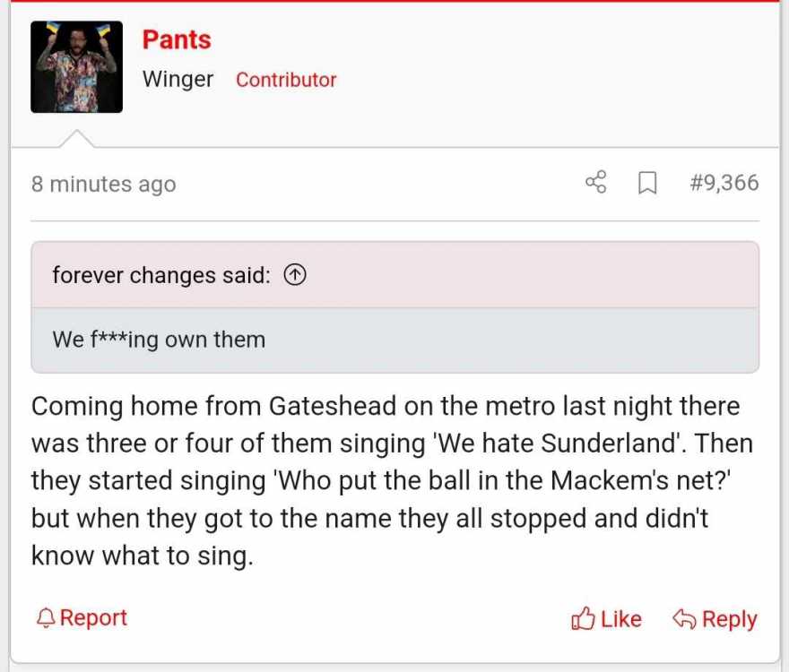Click the pointer notch beneath the avatar
This screenshot has width=789, height=672.
click(x=76, y=139)
